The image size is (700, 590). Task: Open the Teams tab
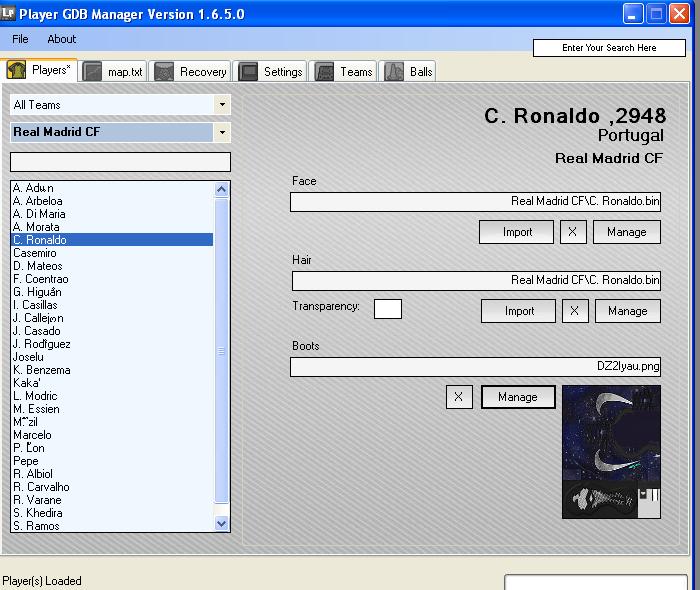343,72
